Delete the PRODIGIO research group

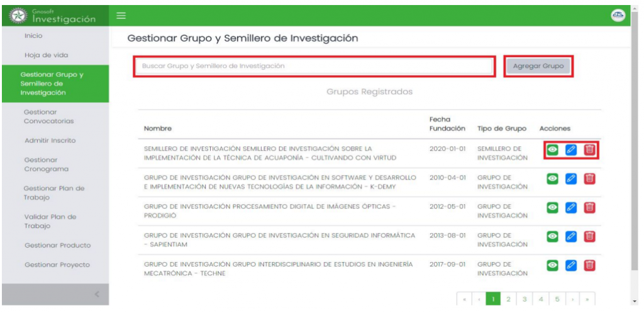(x=589, y=207)
